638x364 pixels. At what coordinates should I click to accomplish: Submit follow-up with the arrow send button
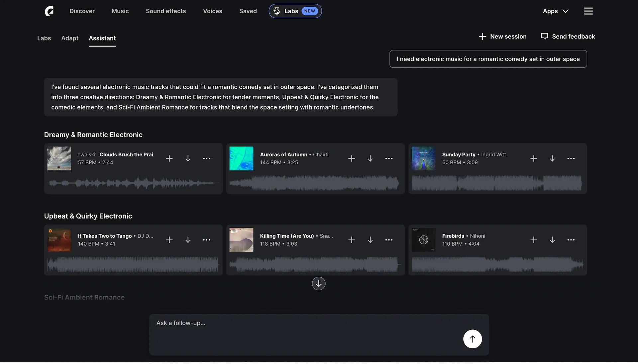[x=473, y=339]
